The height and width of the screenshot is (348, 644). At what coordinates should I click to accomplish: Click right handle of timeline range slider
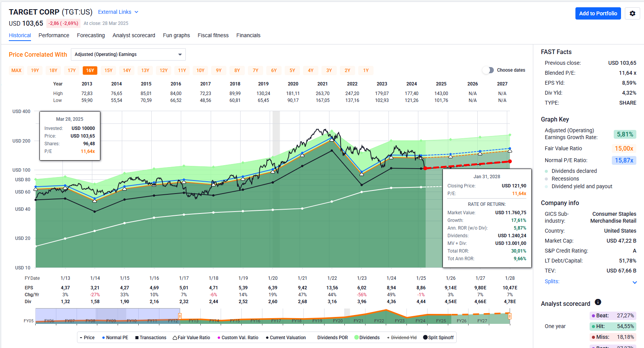pyautogui.click(x=510, y=316)
